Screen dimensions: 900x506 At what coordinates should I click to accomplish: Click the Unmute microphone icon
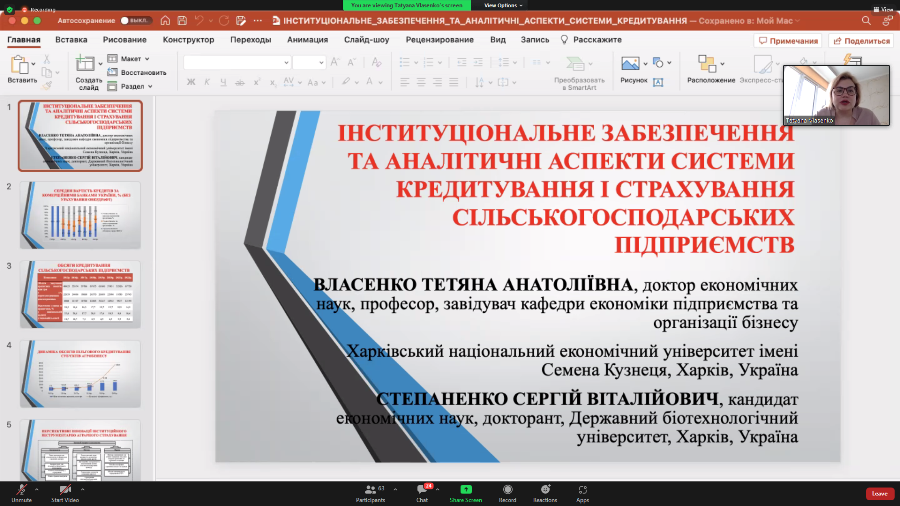click(21, 489)
